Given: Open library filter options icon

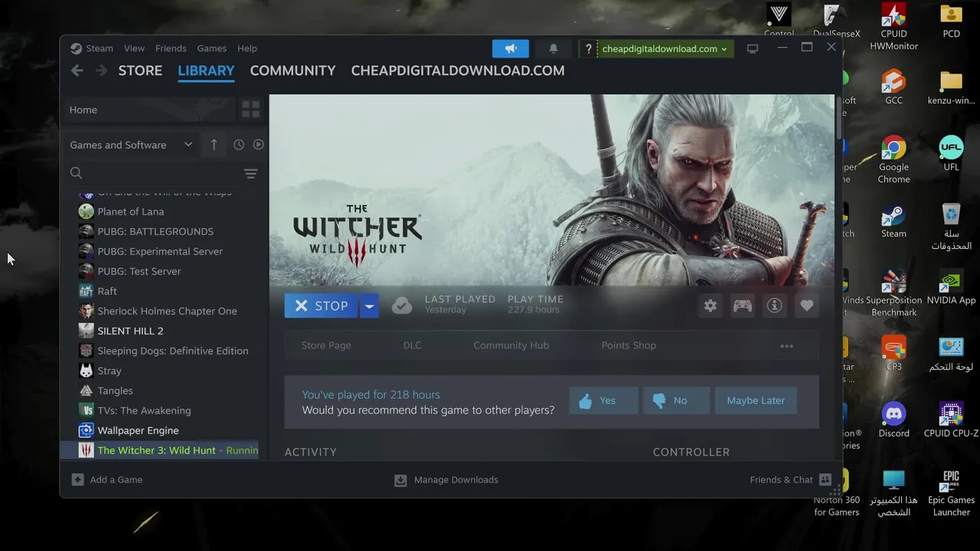Looking at the screenshot, I should 250,174.
